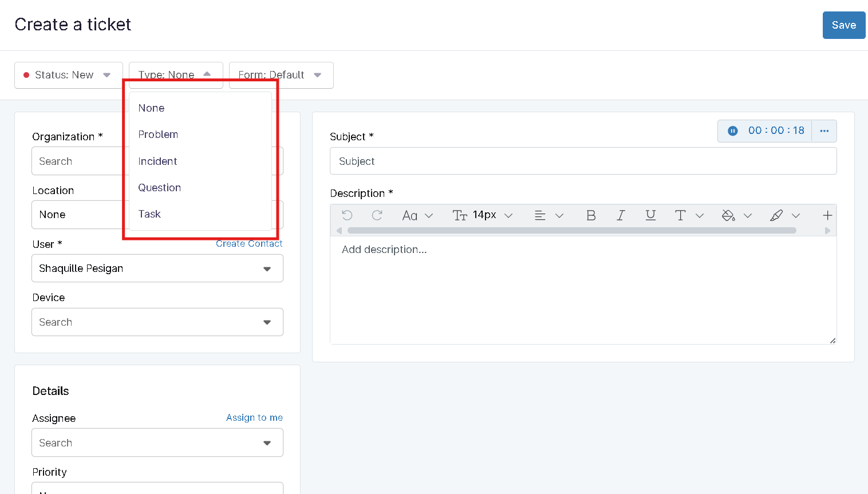
Task: Click the redo icon in editor
Action: point(377,215)
